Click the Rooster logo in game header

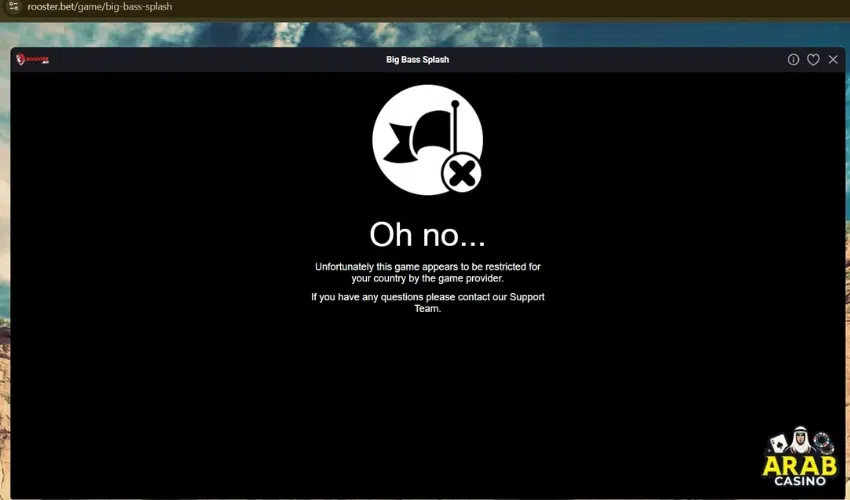coord(33,60)
